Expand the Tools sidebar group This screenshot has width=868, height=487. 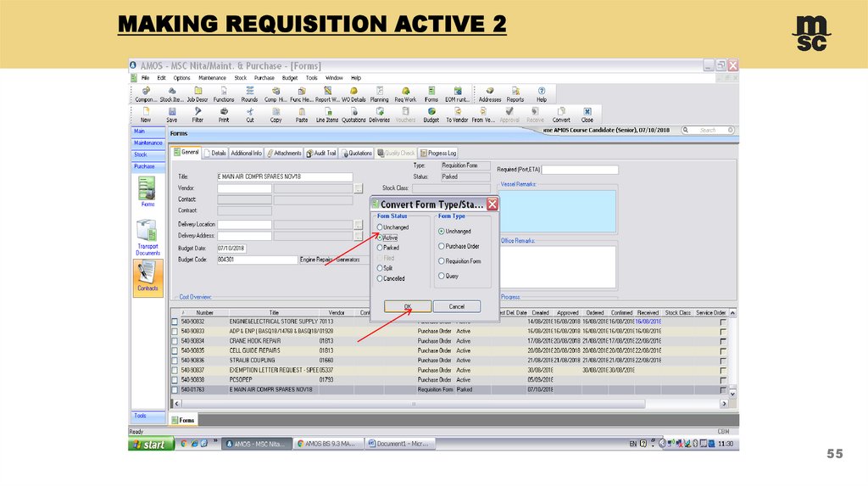pos(147,416)
